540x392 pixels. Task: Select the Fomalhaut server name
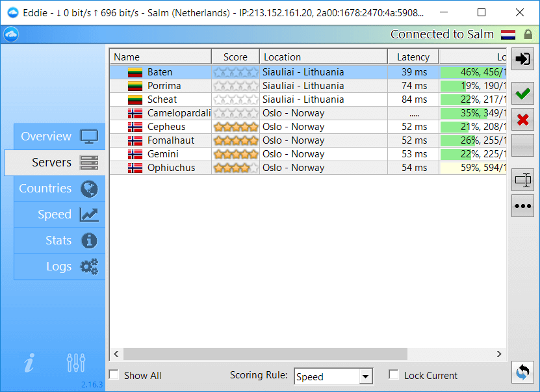click(171, 140)
